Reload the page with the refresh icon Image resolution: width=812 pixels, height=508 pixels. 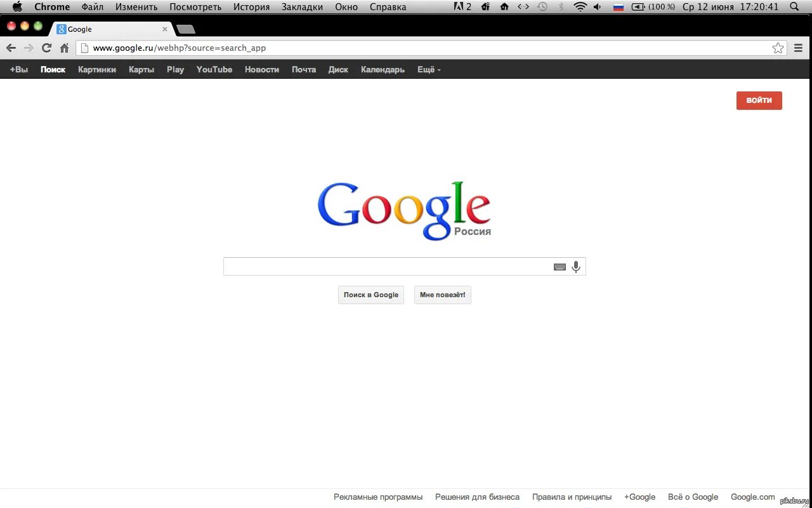46,48
